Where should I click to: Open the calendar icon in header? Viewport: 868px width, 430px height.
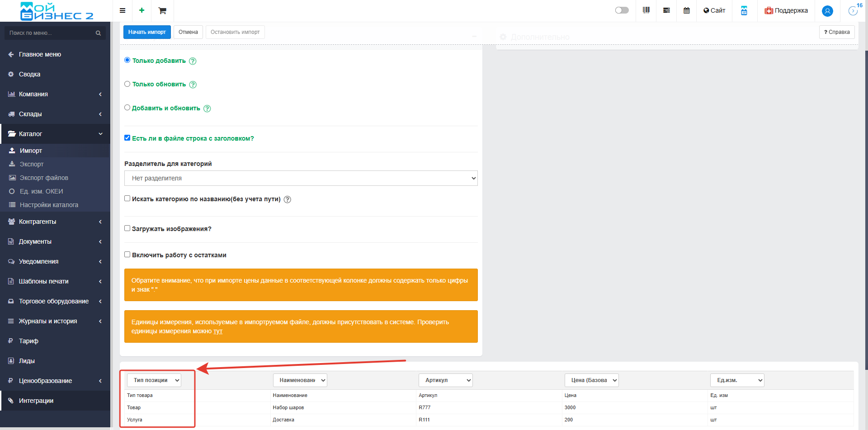687,10
